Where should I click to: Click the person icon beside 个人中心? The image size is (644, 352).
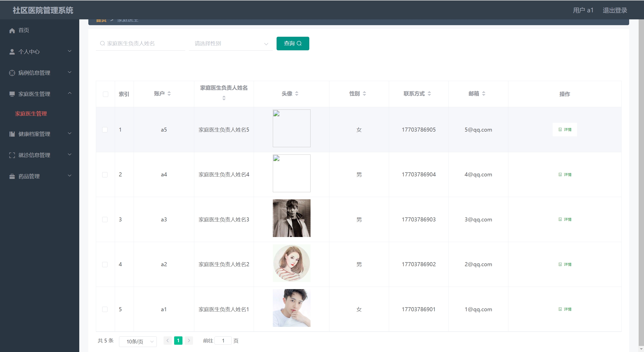coord(12,52)
